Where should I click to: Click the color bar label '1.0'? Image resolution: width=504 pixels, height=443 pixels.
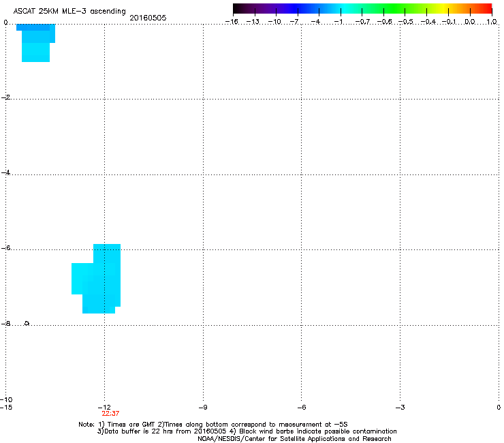coord(492,22)
